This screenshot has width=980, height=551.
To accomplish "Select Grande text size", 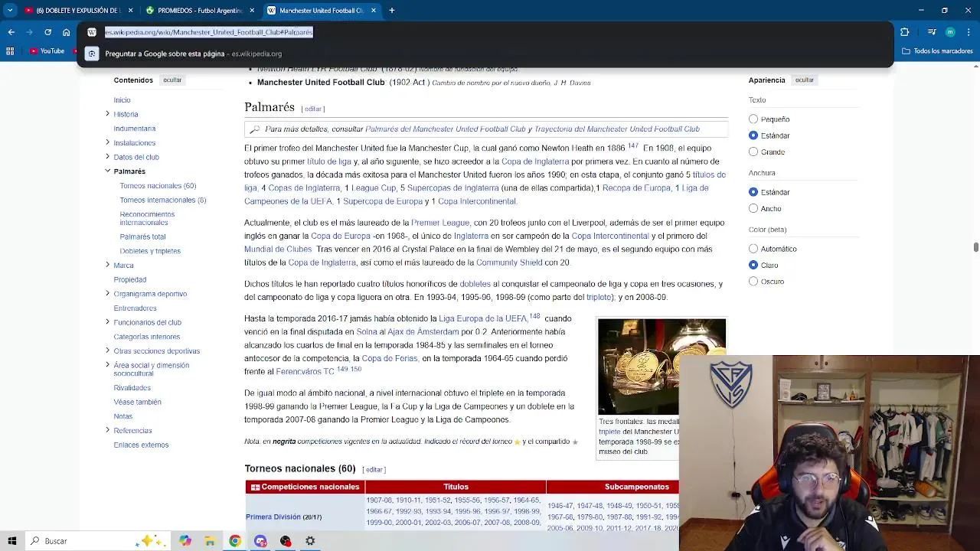I will coord(753,152).
